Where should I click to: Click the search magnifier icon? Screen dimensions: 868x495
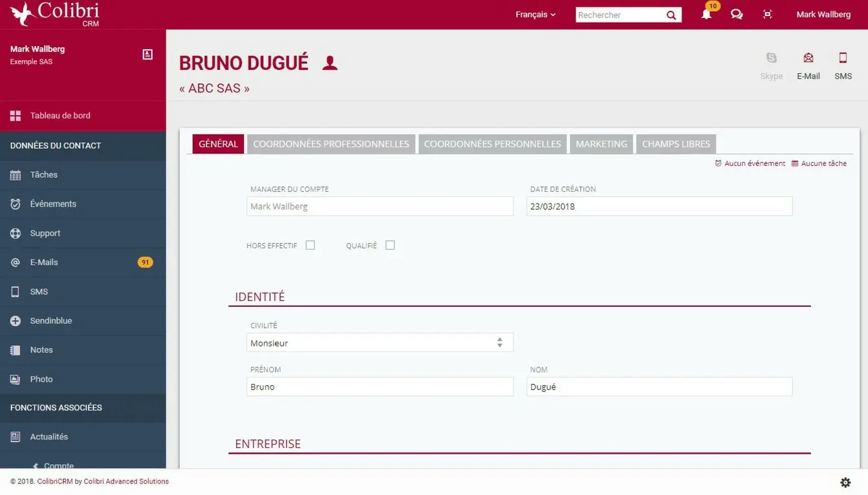(x=671, y=15)
